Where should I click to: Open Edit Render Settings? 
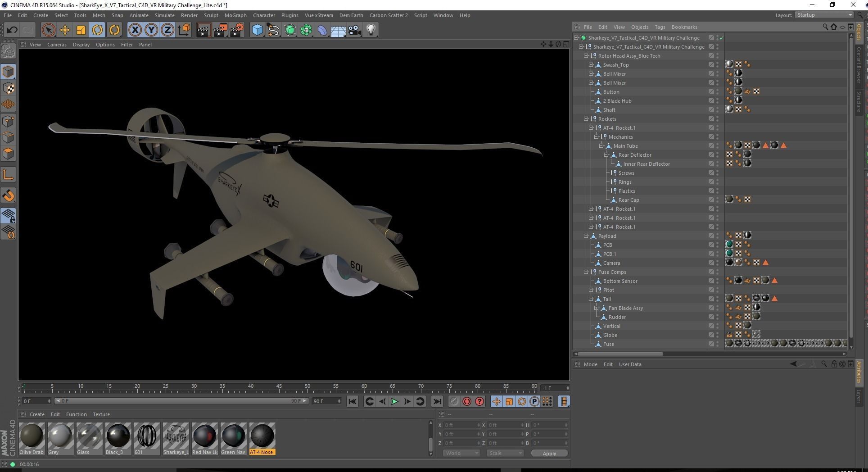pyautogui.click(x=237, y=30)
